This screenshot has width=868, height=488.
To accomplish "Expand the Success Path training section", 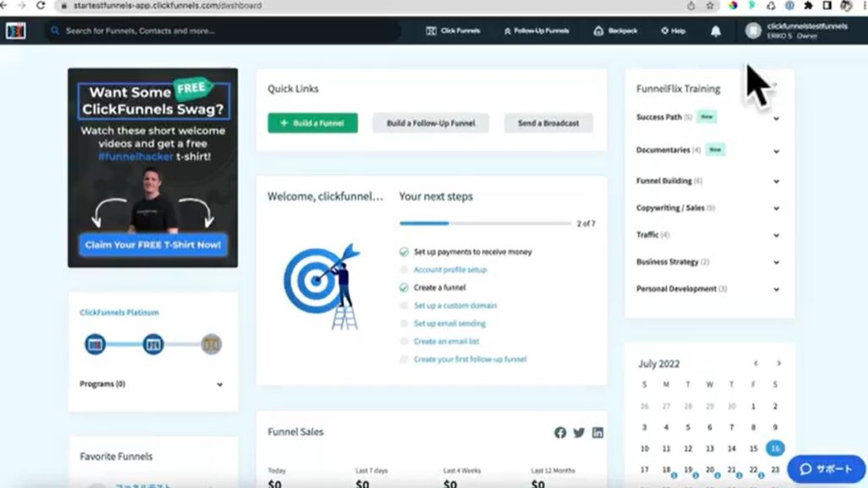I will (x=776, y=119).
